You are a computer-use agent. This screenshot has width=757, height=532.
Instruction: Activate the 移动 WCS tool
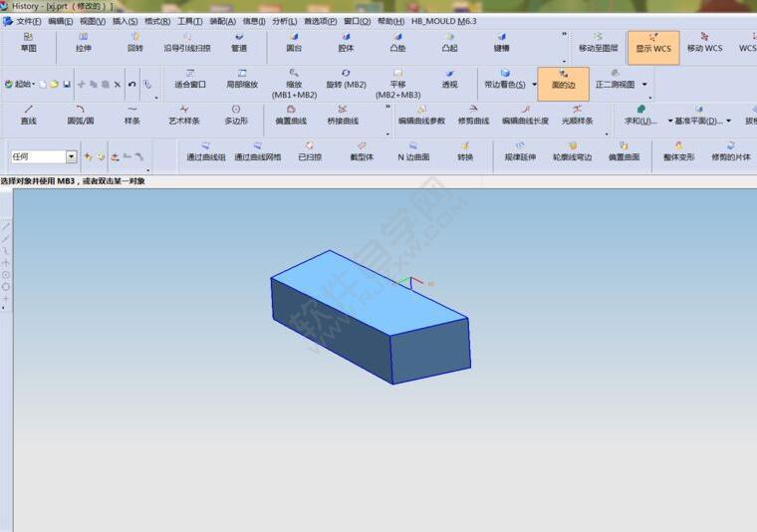coord(704,43)
